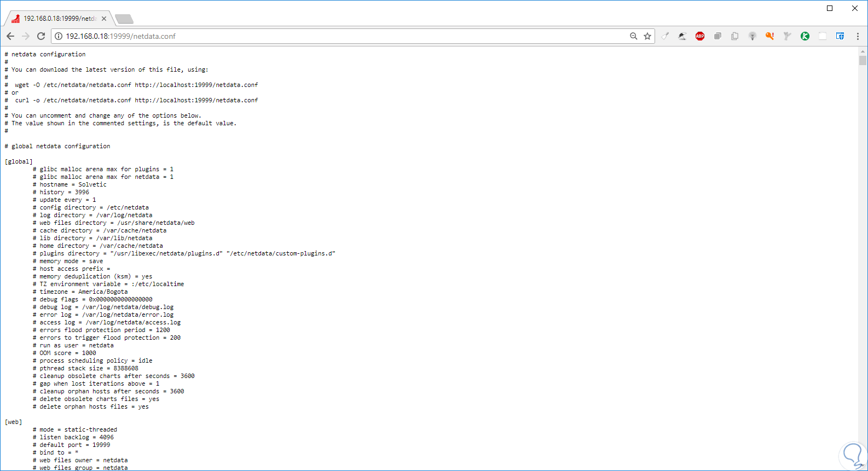This screenshot has height=471, width=868.
Task: Click the browser forward arrow
Action: pyautogui.click(x=26, y=36)
